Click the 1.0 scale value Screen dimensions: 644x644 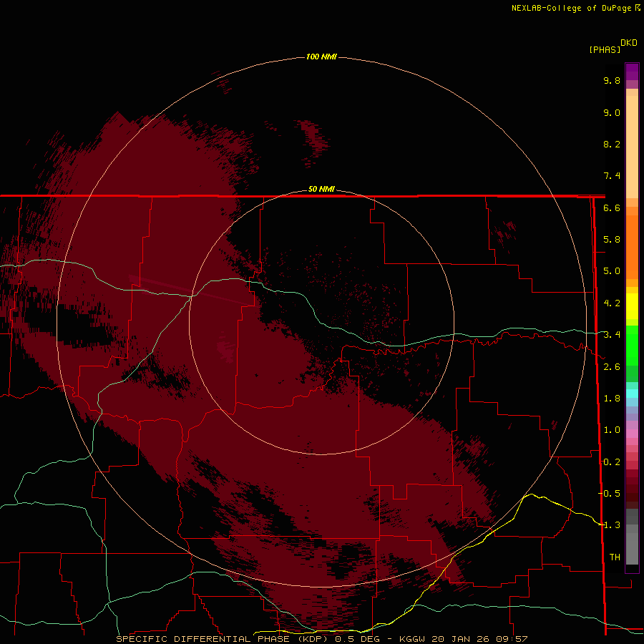coord(612,430)
